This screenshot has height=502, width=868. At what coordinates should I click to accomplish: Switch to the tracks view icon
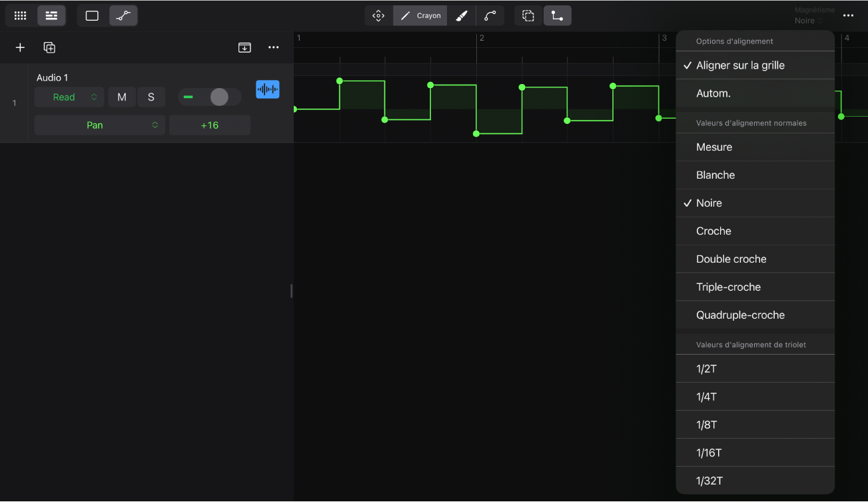tap(51, 15)
